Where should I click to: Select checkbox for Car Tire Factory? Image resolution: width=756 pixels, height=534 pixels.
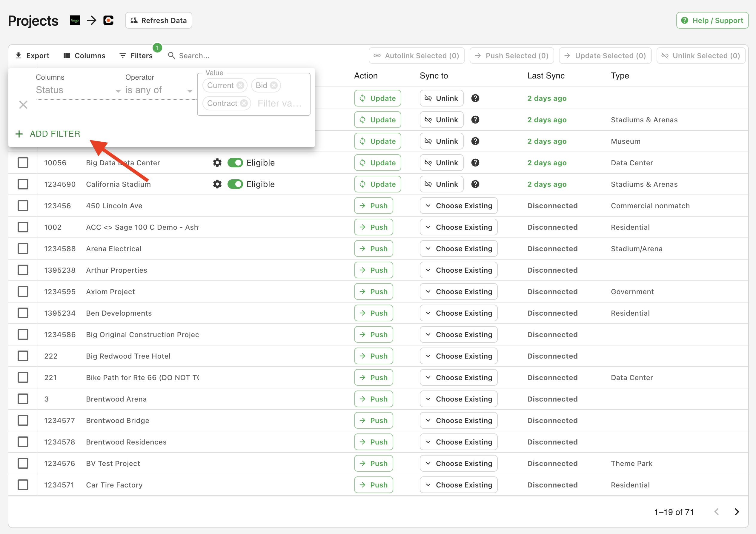[23, 485]
